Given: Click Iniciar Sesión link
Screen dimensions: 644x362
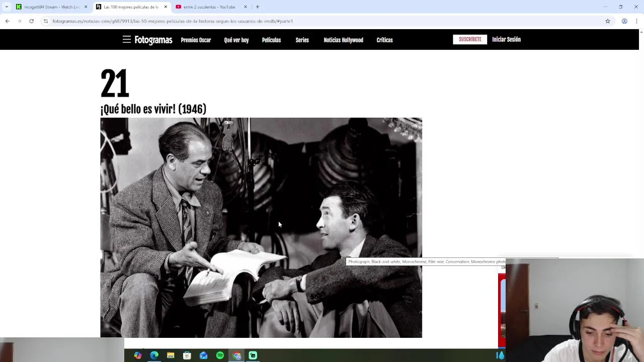Looking at the screenshot, I should (x=506, y=39).
